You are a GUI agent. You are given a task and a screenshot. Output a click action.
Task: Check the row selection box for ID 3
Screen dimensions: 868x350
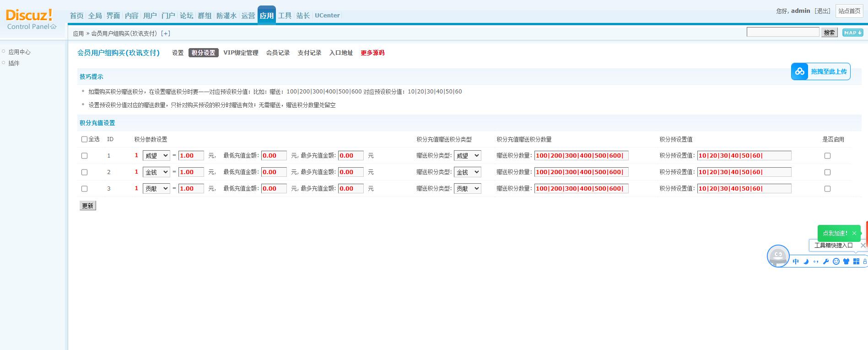click(84, 189)
